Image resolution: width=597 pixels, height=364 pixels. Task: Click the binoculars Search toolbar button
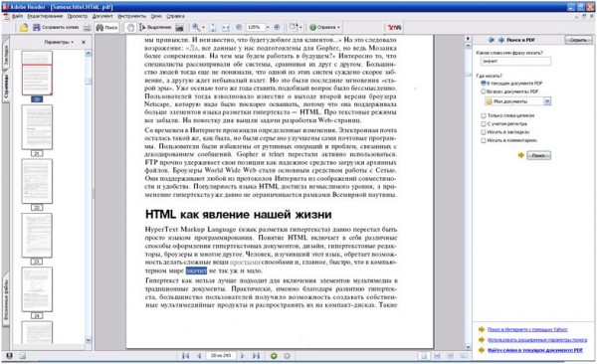[107, 28]
